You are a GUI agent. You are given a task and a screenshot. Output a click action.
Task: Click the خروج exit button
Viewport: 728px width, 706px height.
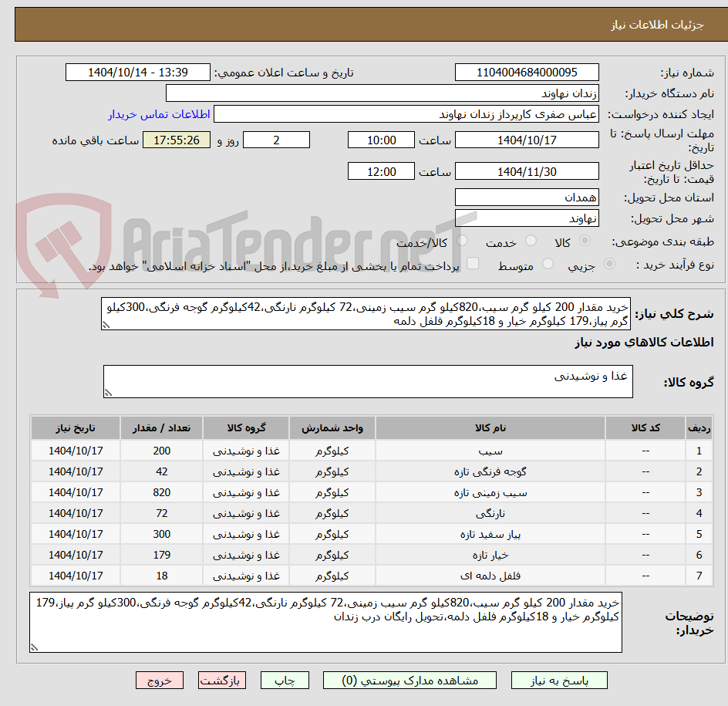pyautogui.click(x=159, y=681)
